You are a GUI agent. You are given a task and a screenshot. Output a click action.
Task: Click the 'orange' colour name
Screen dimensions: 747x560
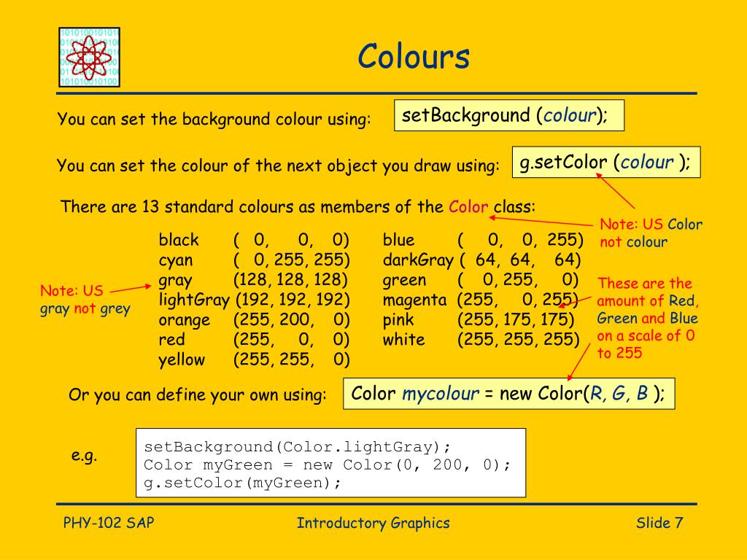point(184,320)
